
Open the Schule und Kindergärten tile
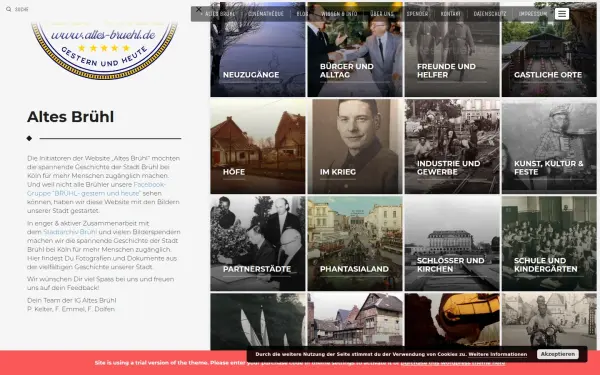(x=549, y=243)
